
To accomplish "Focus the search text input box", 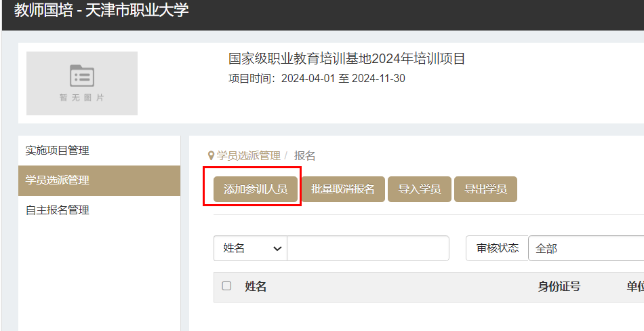I will click(367, 248).
